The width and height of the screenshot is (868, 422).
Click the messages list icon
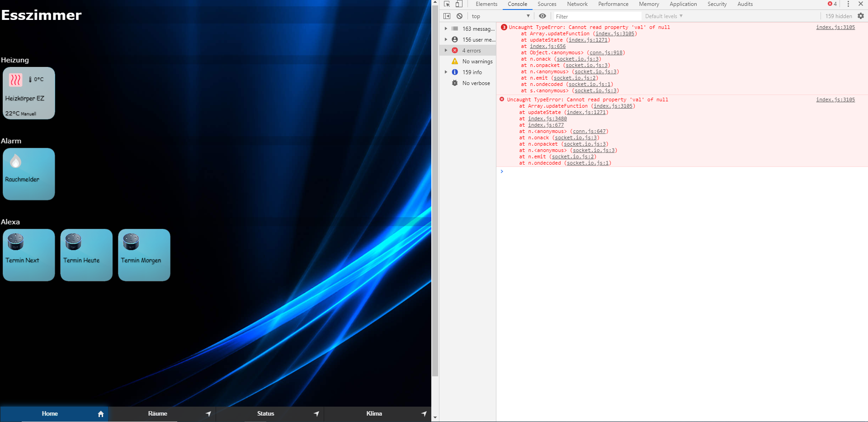455,29
